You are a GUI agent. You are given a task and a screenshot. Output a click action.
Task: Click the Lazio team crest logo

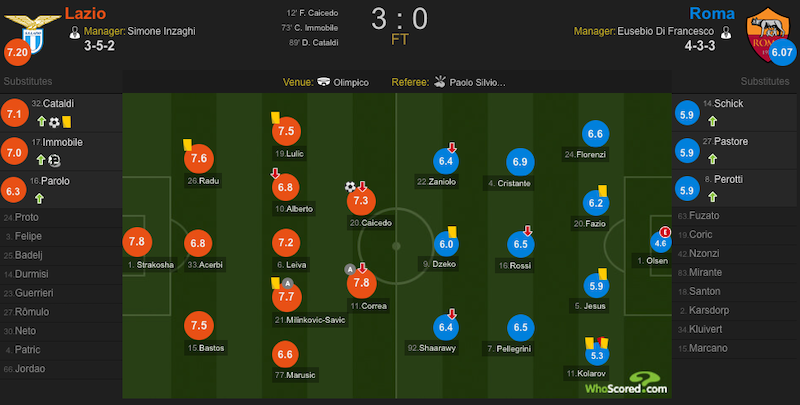pyautogui.click(x=32, y=32)
